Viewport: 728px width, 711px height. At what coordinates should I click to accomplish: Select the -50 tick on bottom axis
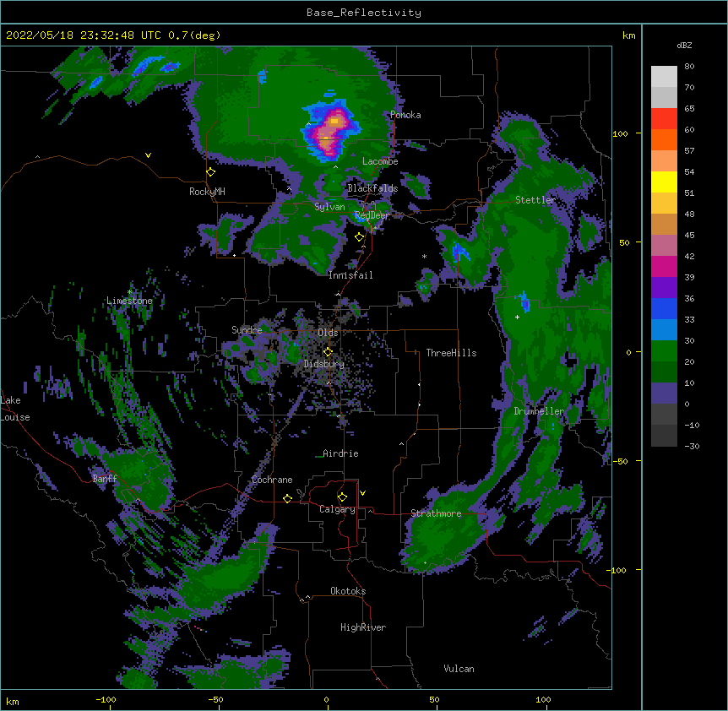[x=215, y=699]
